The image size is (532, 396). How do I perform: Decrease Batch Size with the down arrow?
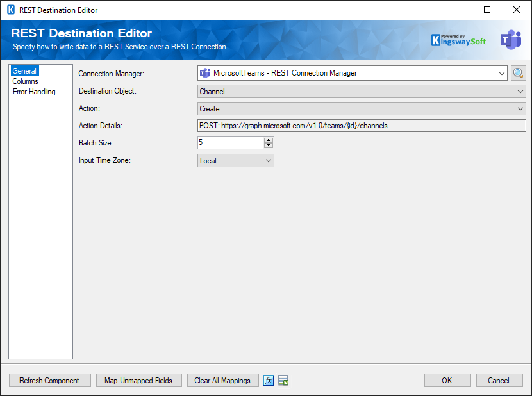tap(269, 145)
